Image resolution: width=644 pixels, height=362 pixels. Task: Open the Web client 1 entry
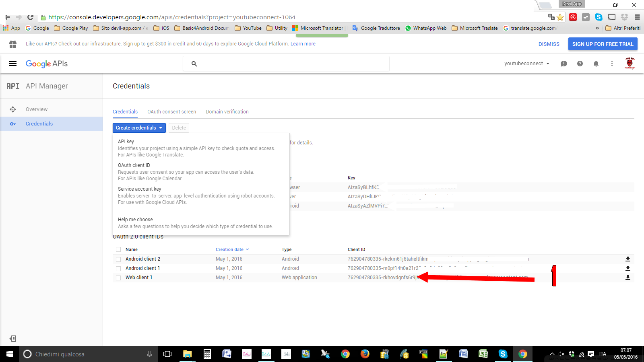[x=139, y=278]
